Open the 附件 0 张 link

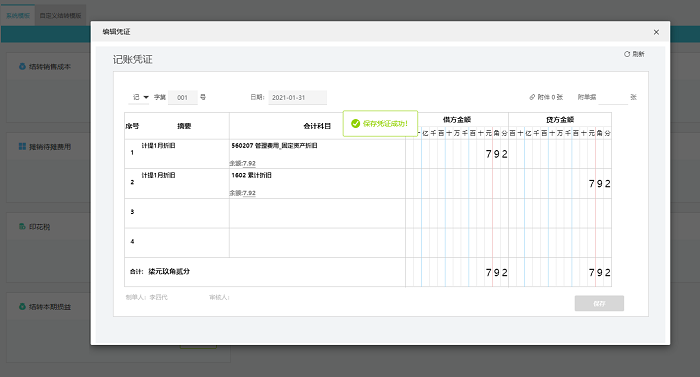point(550,97)
